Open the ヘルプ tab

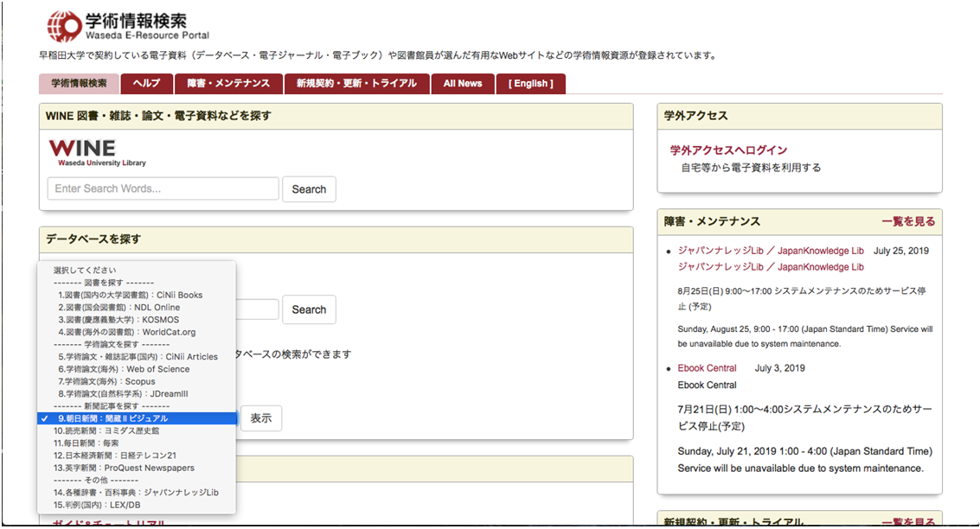[x=147, y=84]
